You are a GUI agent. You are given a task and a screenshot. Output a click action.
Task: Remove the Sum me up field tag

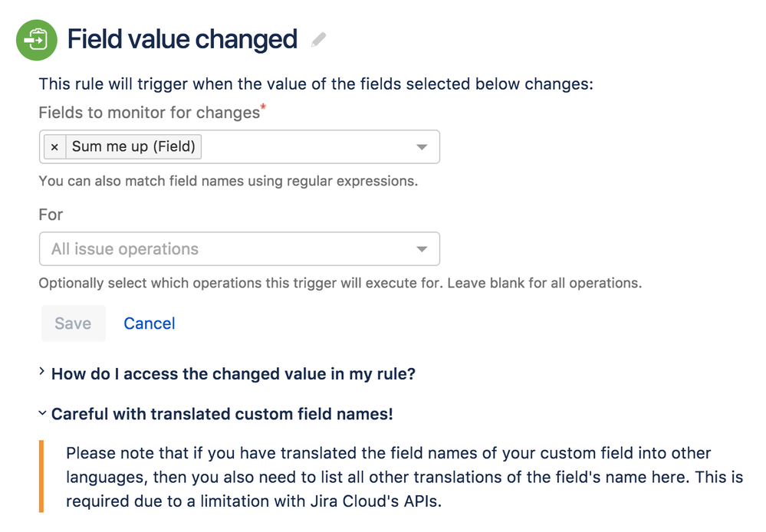(54, 146)
